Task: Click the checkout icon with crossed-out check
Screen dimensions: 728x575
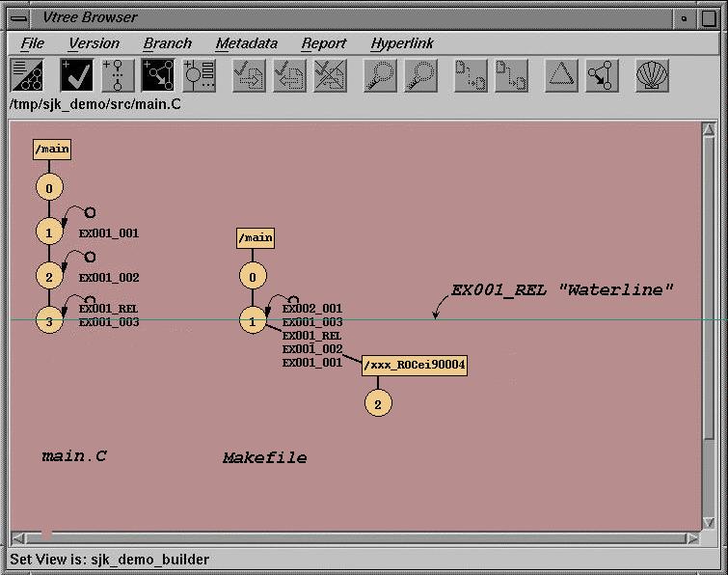Action: (x=330, y=76)
